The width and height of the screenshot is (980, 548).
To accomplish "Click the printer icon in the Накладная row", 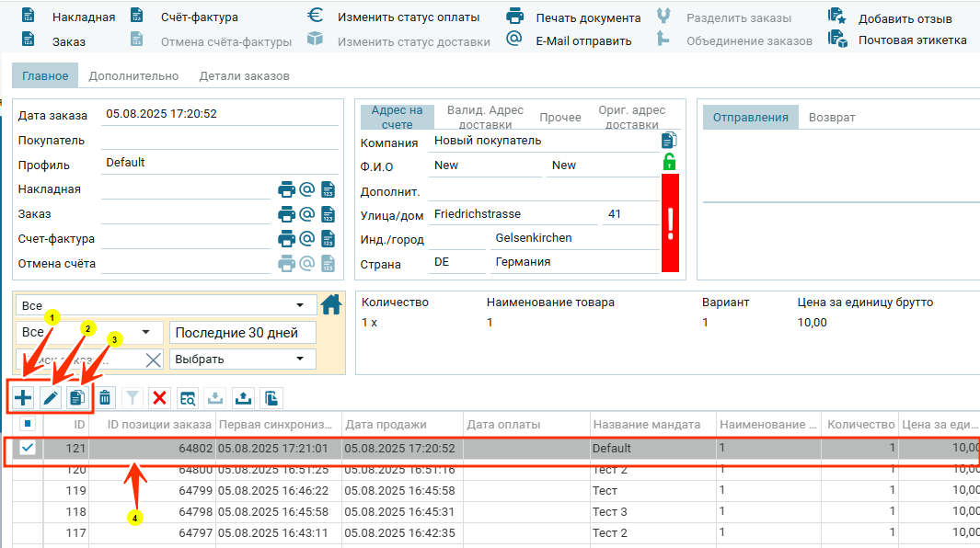I will (x=287, y=189).
